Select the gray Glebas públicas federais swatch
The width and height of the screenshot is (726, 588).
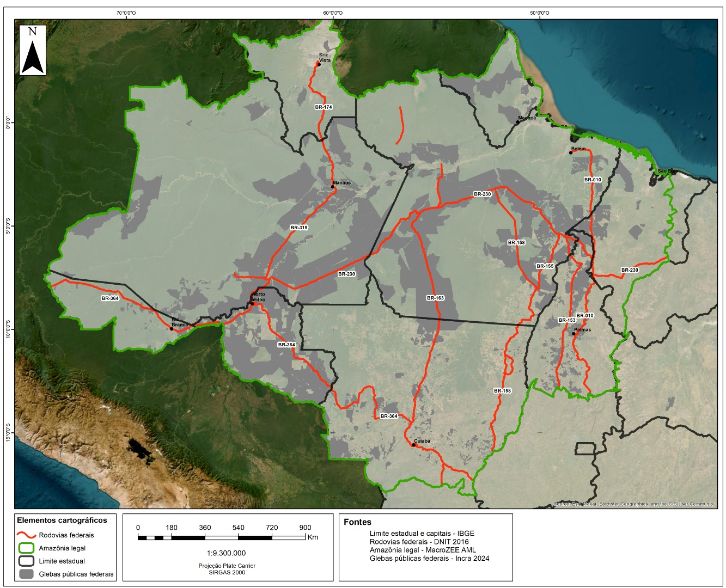(x=26, y=574)
